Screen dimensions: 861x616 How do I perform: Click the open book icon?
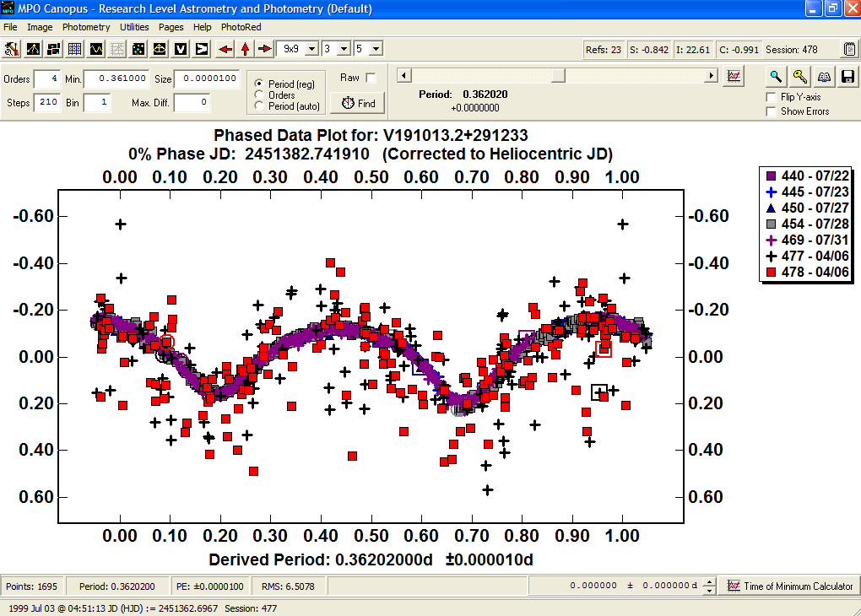(824, 76)
